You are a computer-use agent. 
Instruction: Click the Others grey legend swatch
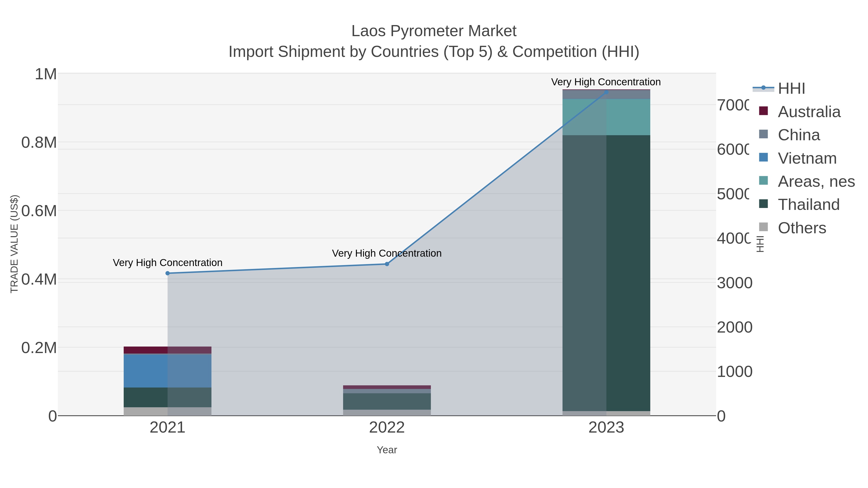pos(764,227)
